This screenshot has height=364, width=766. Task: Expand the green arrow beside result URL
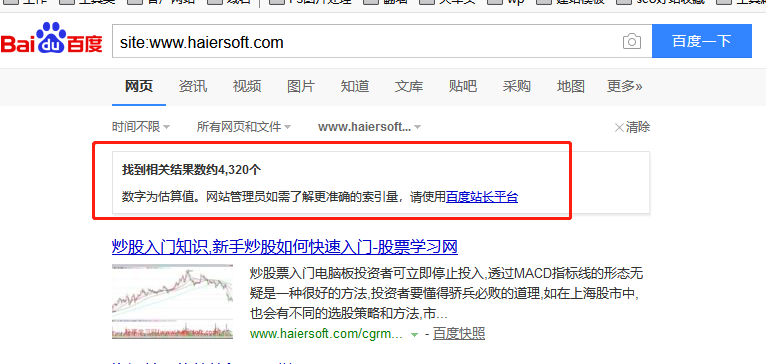414,335
